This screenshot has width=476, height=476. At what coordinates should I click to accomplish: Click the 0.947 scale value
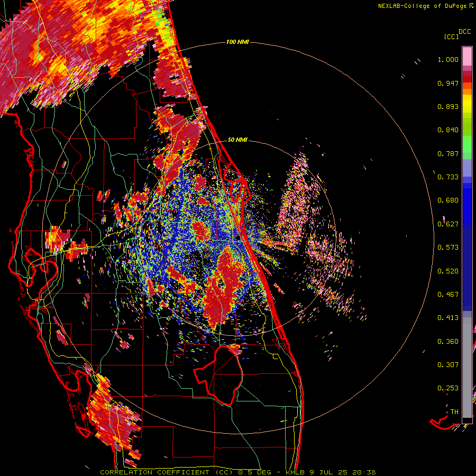pyautogui.click(x=448, y=83)
